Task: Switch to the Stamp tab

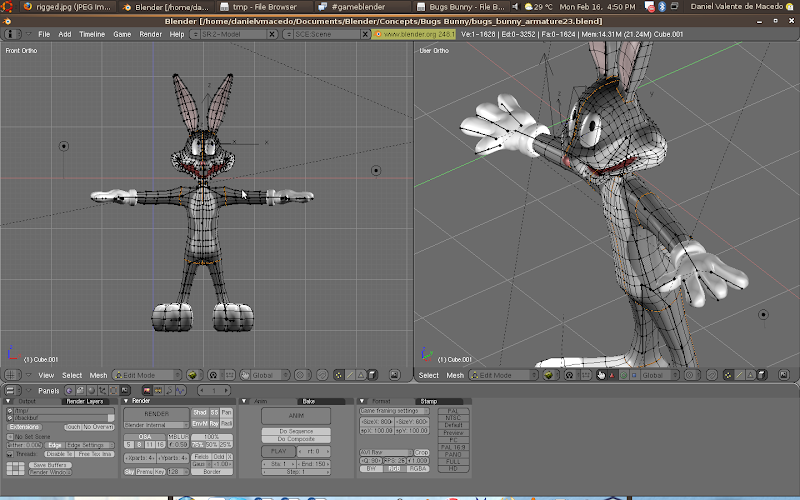Action: 438,401
